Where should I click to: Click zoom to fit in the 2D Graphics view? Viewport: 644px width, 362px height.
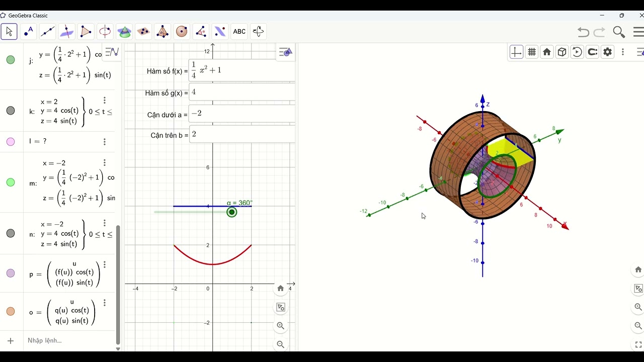pyautogui.click(x=281, y=307)
